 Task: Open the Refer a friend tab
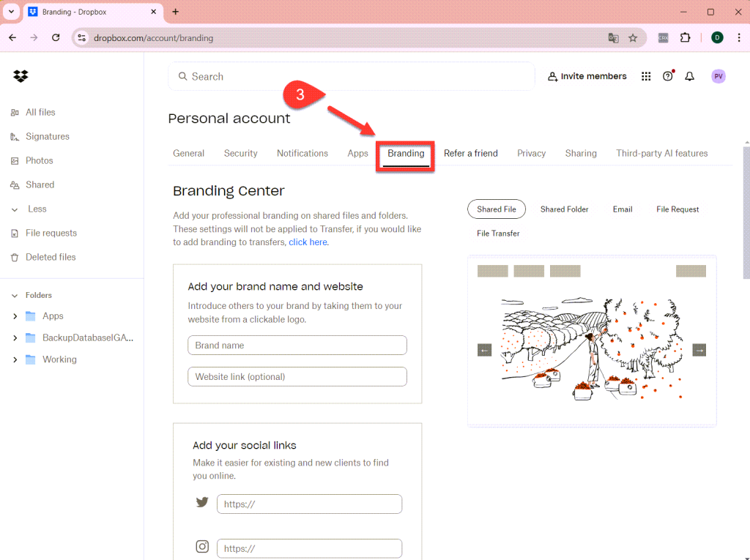point(471,154)
